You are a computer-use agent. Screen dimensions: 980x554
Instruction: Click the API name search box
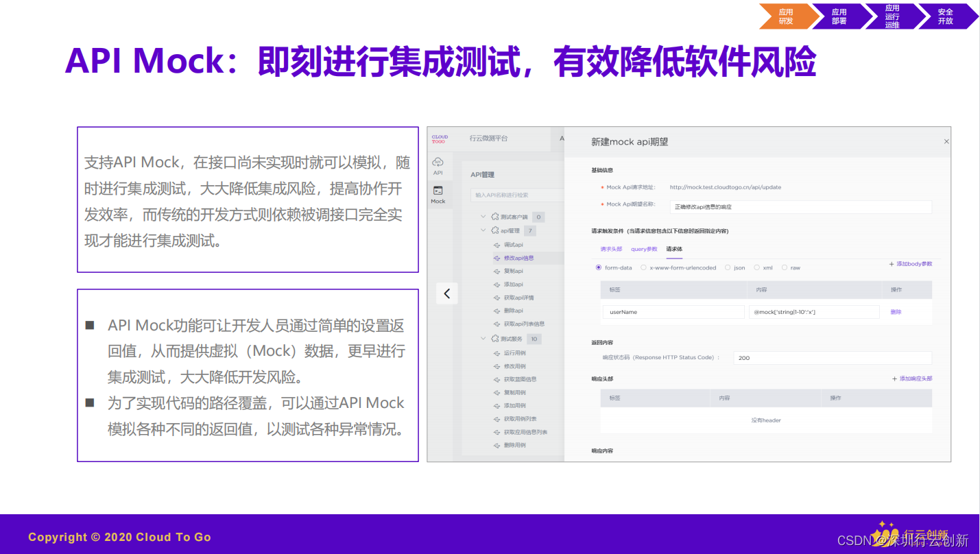coord(518,195)
